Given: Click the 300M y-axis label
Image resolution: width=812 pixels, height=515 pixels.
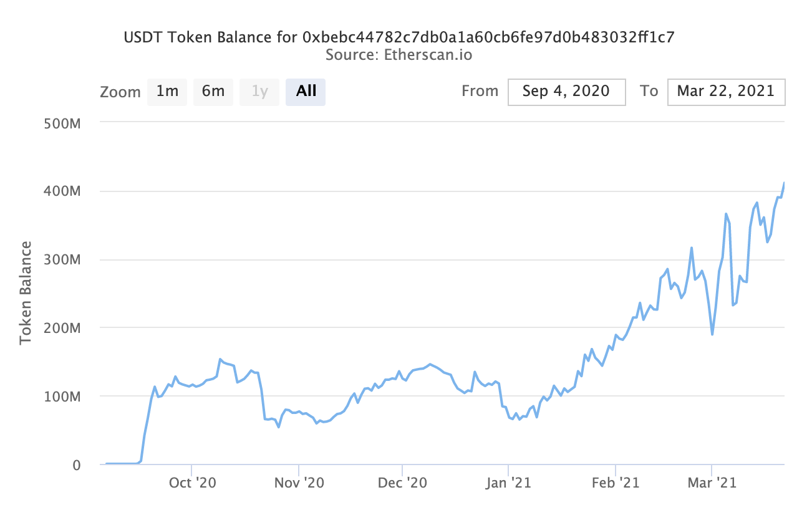Looking at the screenshot, I should pos(64,259).
